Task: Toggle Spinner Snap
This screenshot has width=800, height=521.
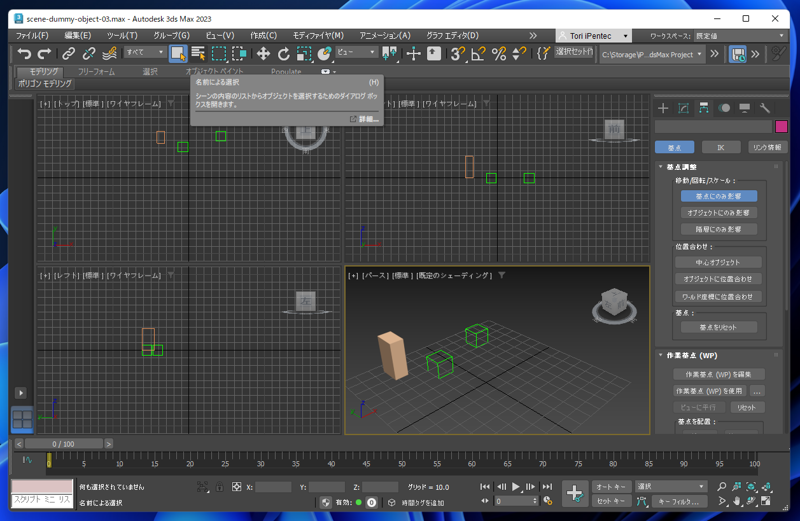Action: [519, 54]
